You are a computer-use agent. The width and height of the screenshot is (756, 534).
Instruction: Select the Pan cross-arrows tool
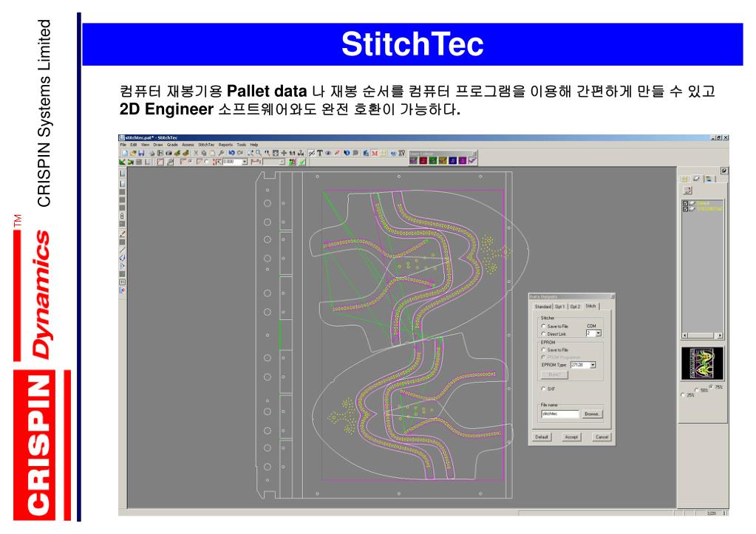[x=284, y=153]
